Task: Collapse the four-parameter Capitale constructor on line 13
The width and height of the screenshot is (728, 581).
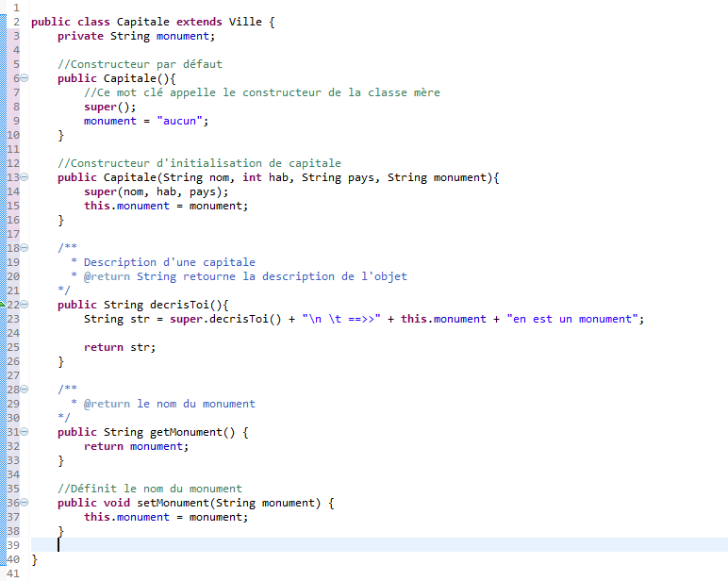Action: pos(25,177)
